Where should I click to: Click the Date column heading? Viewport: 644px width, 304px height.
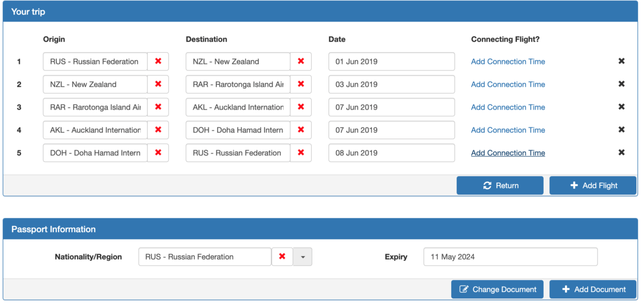point(337,39)
